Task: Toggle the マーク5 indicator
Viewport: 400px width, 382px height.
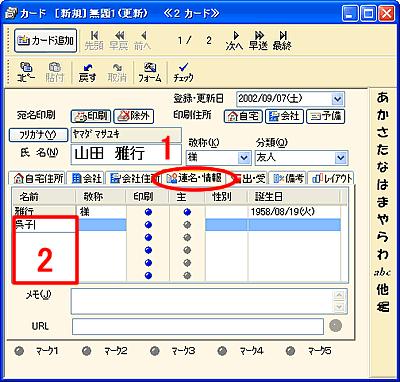Action: point(290,351)
